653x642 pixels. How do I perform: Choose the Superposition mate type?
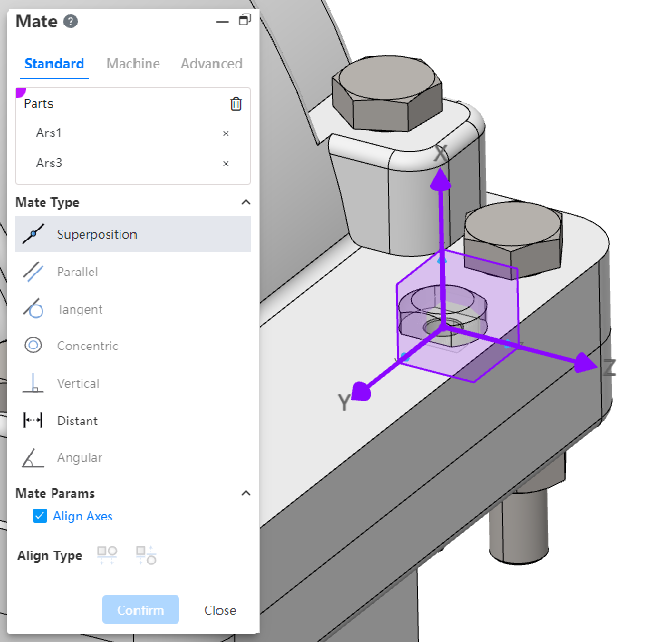(133, 234)
